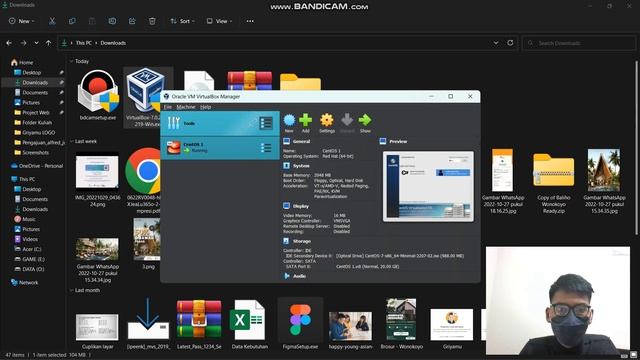This screenshot has height=360, width=640.
Task: Select Tools entry in VirtualBox sidebar
Action: (x=220, y=123)
